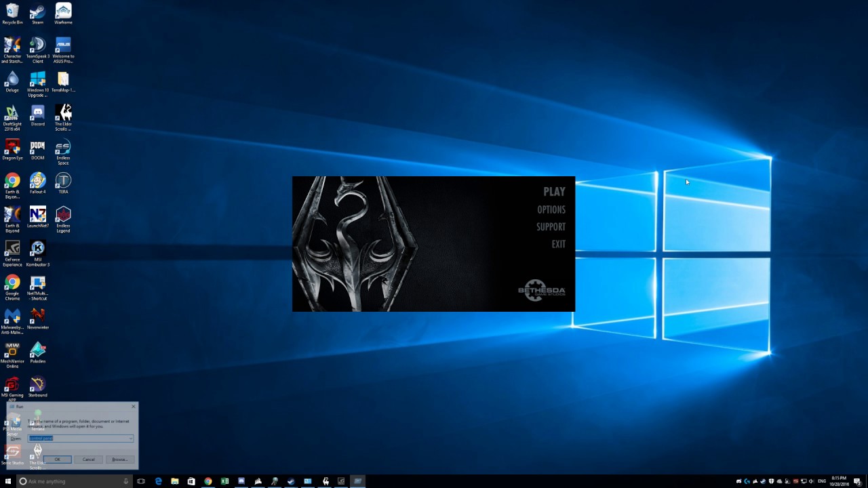The image size is (868, 488).
Task: Open the Windows Start menu
Action: [x=8, y=481]
